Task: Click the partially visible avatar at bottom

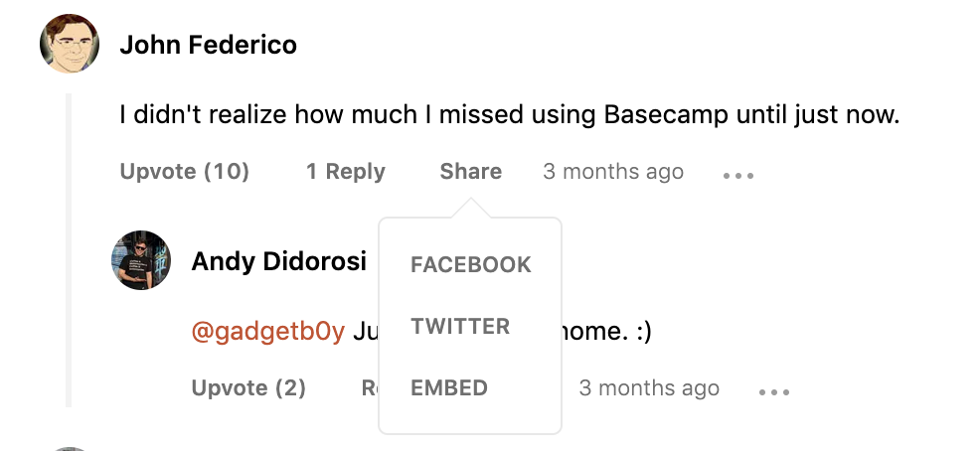Action: pos(70,447)
